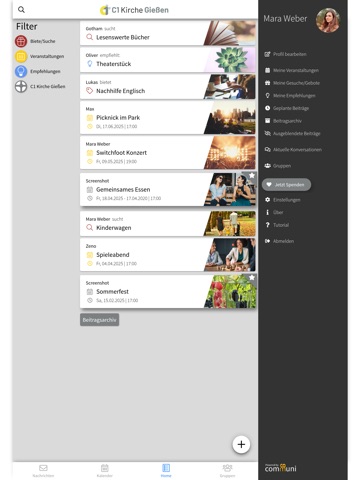The height and width of the screenshot is (480, 360).
Task: Open the Gemeinsames Essen event
Action: [x=168, y=189]
